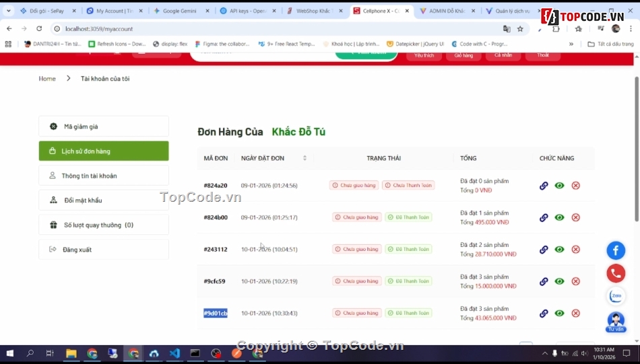Open the Facebook floating chat button

click(616, 250)
